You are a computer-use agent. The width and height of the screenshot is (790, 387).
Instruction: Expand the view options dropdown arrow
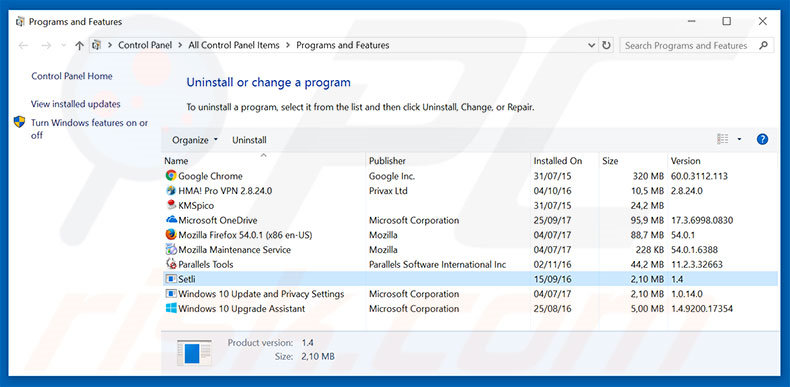(x=739, y=139)
